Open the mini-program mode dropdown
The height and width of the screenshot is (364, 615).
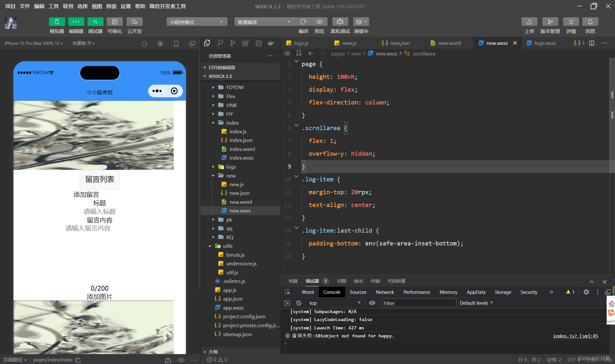click(197, 22)
